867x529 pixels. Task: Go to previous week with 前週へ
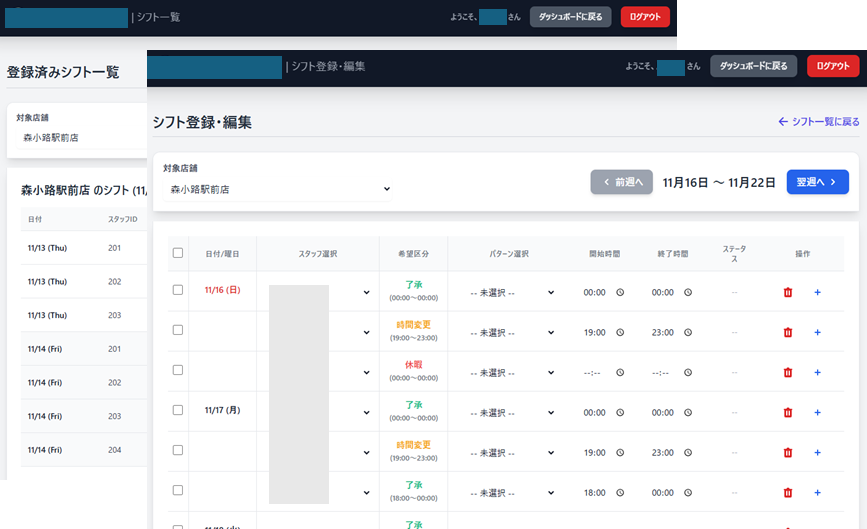click(x=622, y=182)
